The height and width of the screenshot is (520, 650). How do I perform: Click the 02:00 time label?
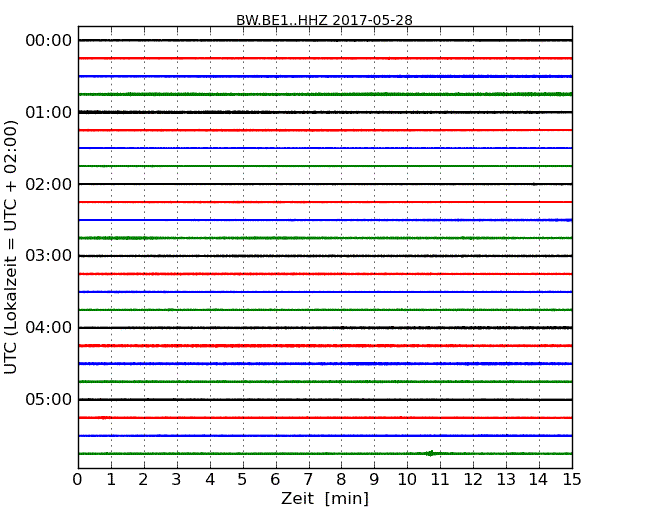(49, 184)
